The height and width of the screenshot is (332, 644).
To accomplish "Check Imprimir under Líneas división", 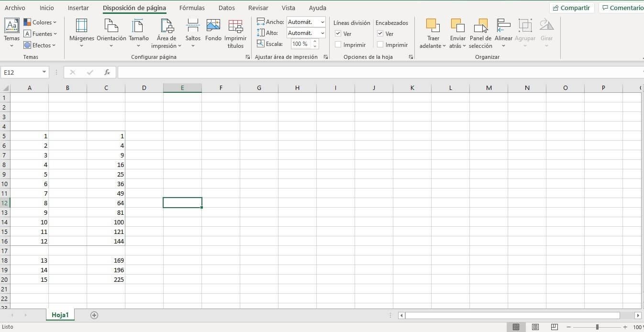I will point(338,44).
